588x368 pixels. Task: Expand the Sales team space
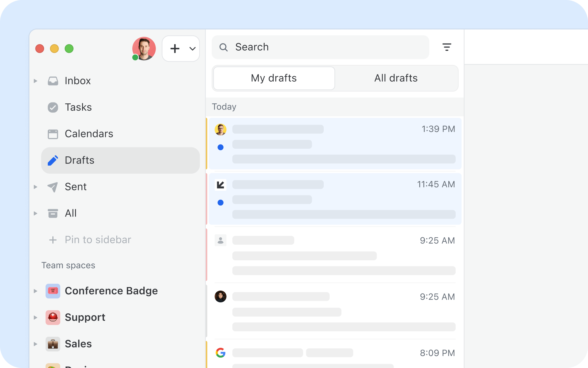point(36,344)
